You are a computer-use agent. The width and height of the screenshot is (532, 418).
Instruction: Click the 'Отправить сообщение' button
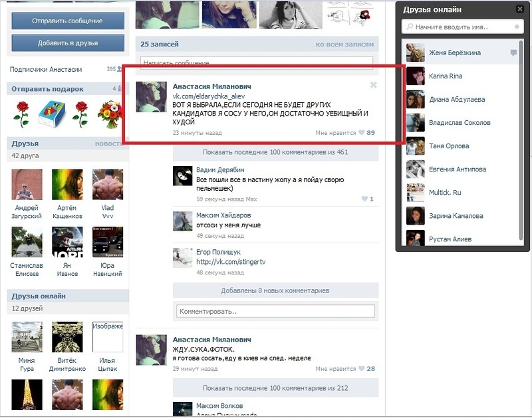coord(68,21)
